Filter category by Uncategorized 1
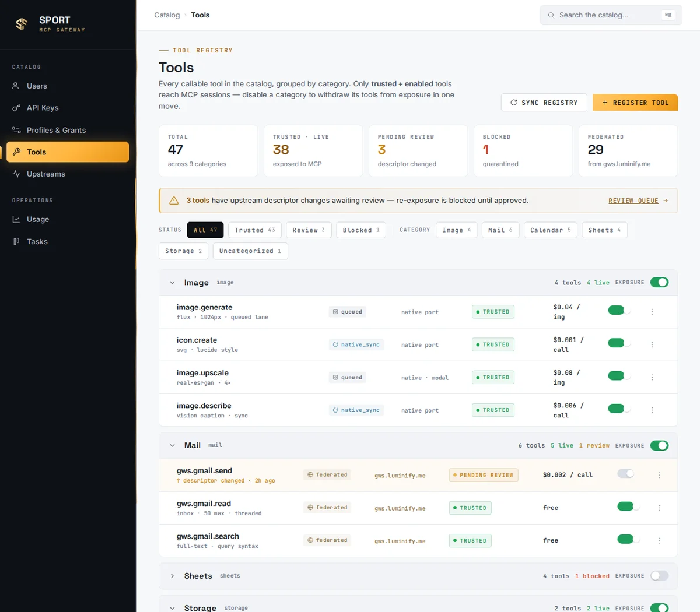Image resolution: width=700 pixels, height=612 pixels. (x=250, y=251)
